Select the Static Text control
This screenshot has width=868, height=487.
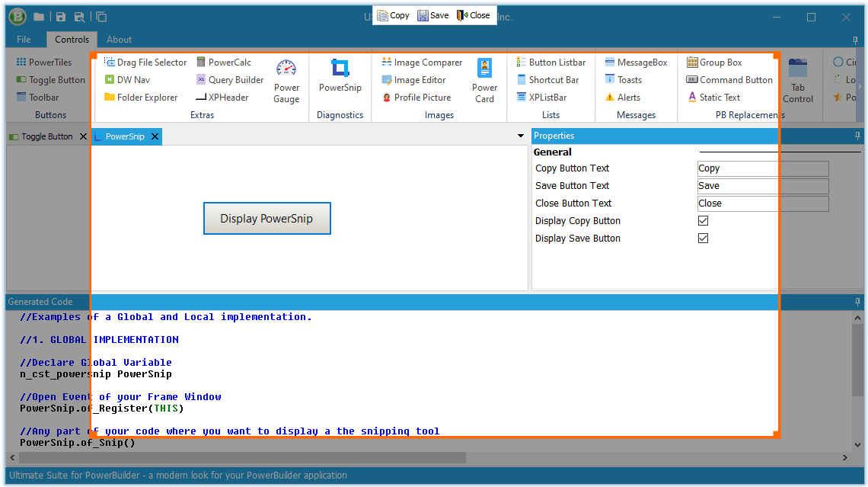point(713,98)
